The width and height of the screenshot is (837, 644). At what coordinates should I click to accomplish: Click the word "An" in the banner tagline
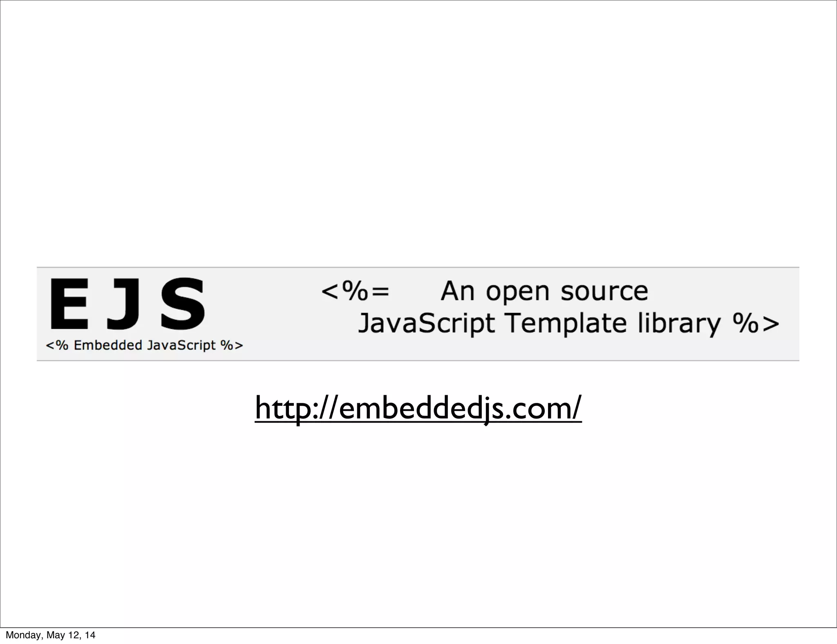coord(457,291)
